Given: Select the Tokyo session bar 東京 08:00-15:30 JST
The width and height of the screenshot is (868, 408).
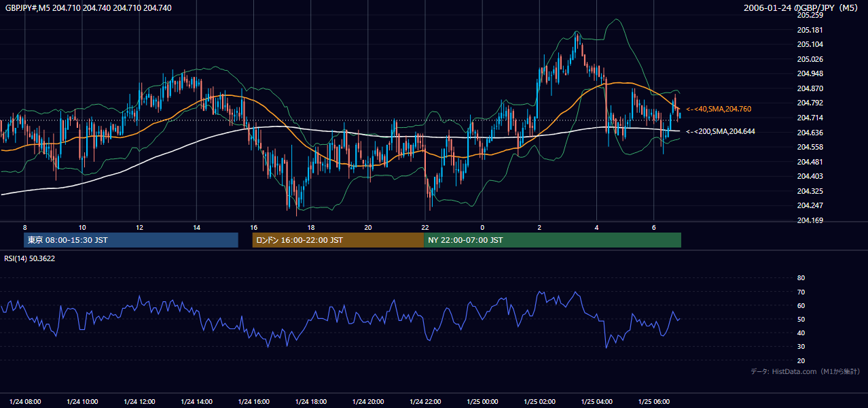Looking at the screenshot, I should click(x=131, y=240).
